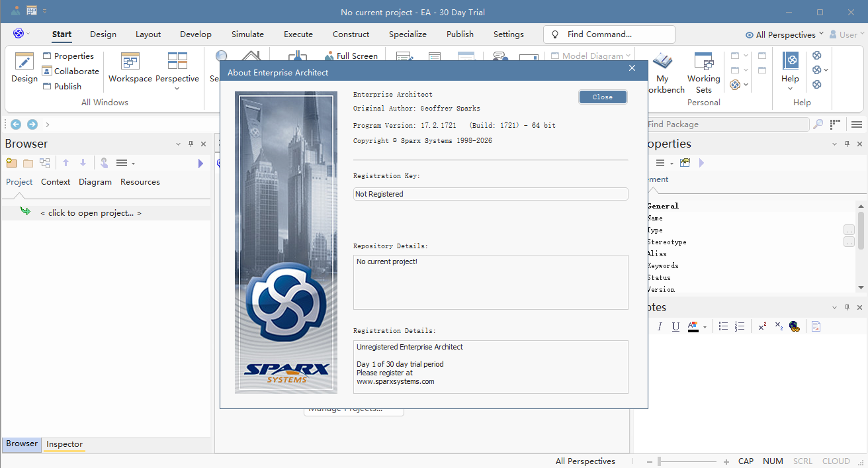Viewport: 868px width, 468px height.
Task: Click the document icon at Notes toolbar end
Action: [816, 326]
